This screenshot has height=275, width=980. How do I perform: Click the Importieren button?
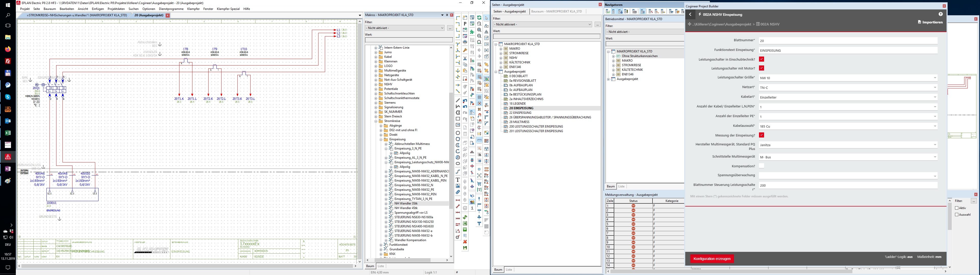tap(930, 22)
